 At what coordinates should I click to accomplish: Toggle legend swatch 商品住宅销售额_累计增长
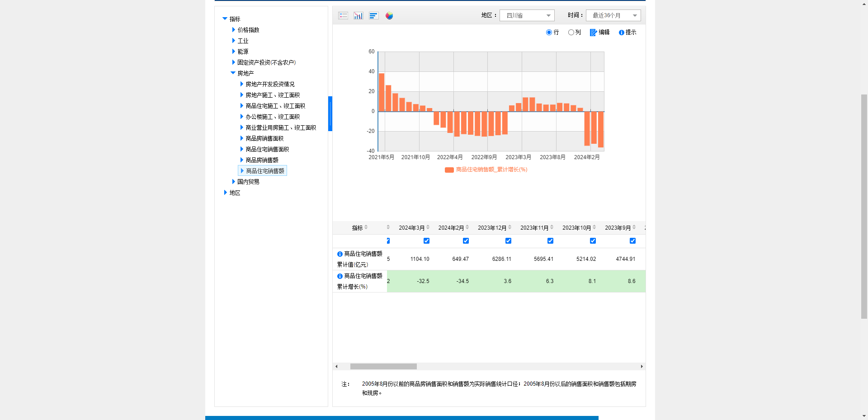[449, 170]
